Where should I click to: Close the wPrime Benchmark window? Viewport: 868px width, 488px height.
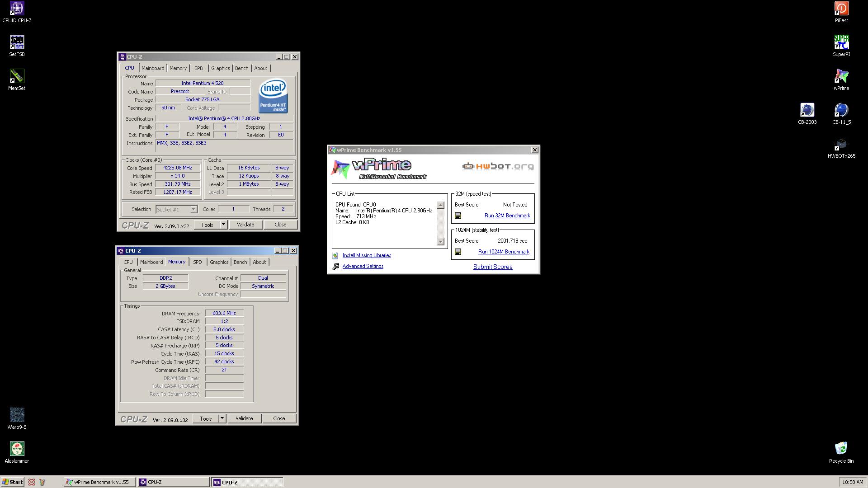[x=535, y=150]
